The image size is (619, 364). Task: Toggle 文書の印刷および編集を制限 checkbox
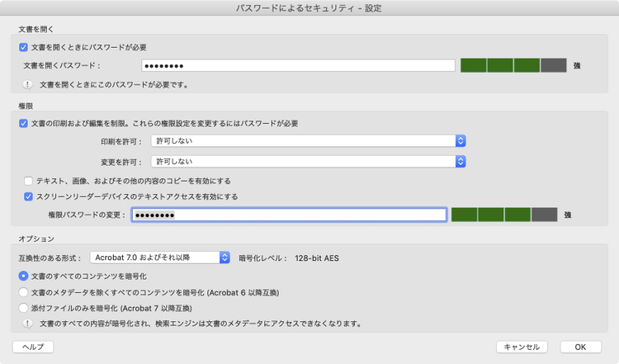[x=23, y=124]
